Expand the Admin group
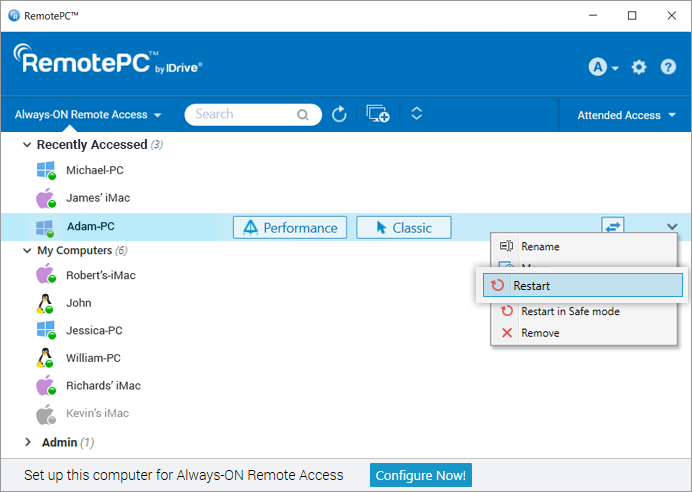Viewport: 692px width, 492px height. 28,442
